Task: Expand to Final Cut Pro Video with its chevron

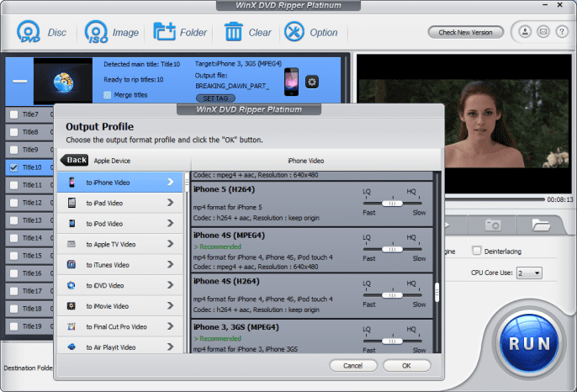Action: point(171,326)
